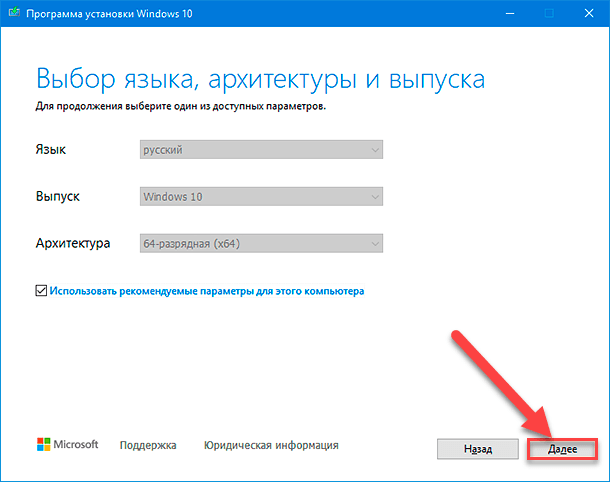Click the Выпуск label
The height and width of the screenshot is (482, 610).
(58, 196)
